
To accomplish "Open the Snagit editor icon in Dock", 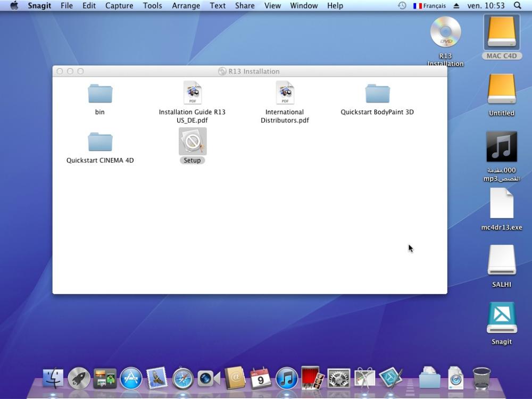I will (x=390, y=378).
